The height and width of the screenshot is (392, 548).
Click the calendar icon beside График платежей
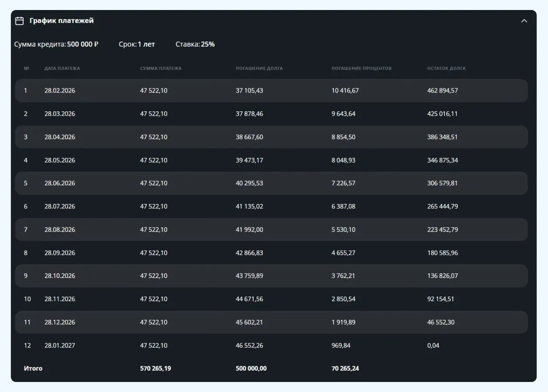point(19,21)
